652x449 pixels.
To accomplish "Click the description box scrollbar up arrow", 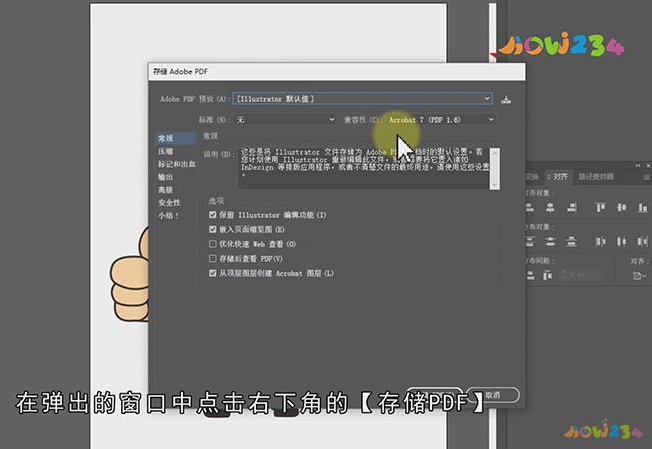I will point(495,153).
